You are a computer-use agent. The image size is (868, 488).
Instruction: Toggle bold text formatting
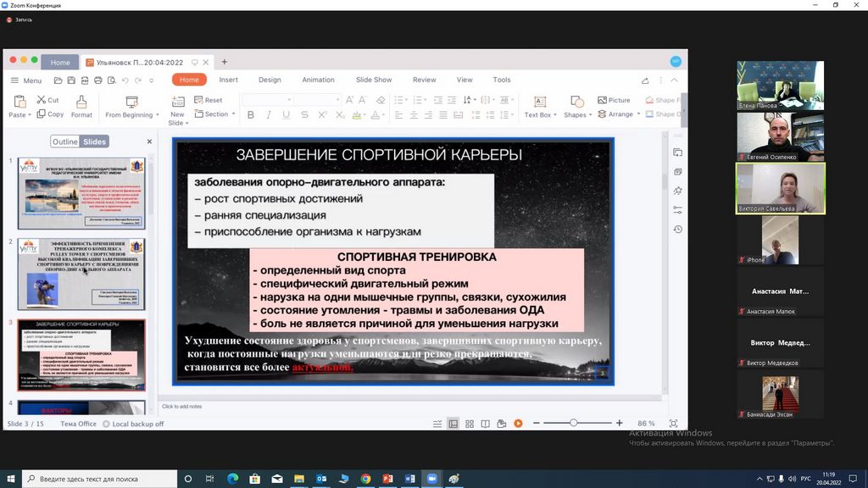coord(251,115)
